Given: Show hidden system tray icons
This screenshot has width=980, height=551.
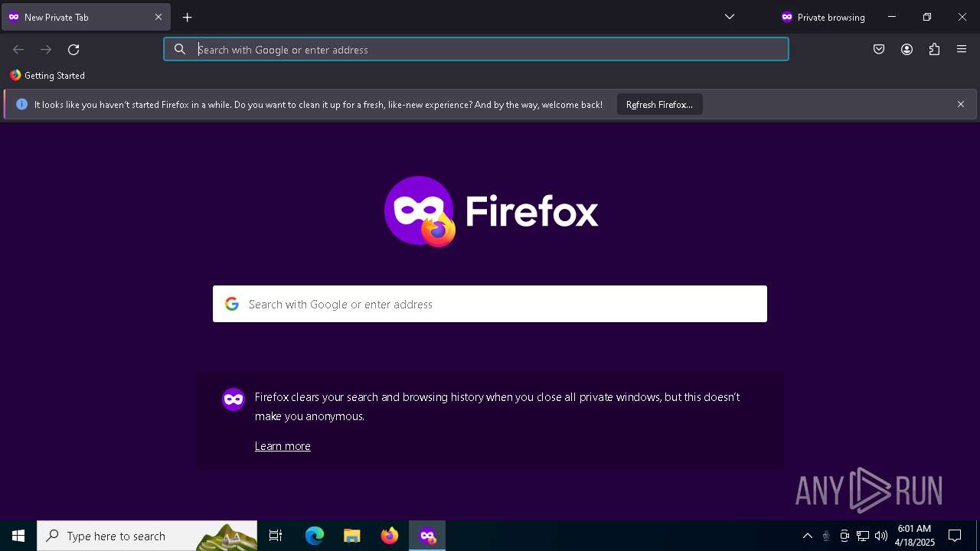Looking at the screenshot, I should [807, 536].
